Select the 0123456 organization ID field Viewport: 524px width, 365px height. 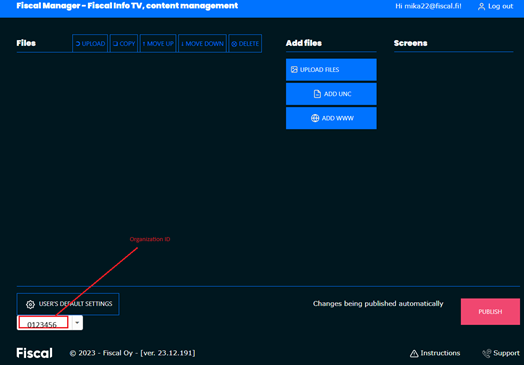43,323
